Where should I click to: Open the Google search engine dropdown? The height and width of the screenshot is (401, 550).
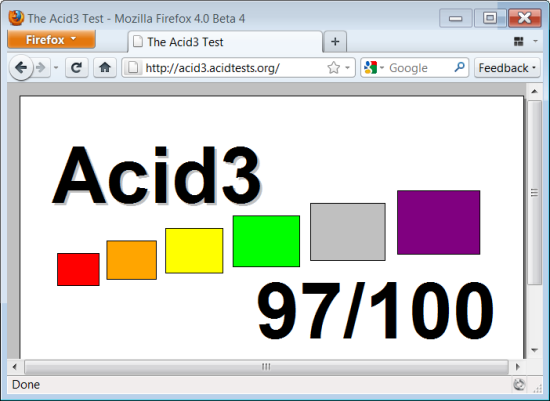(x=373, y=67)
